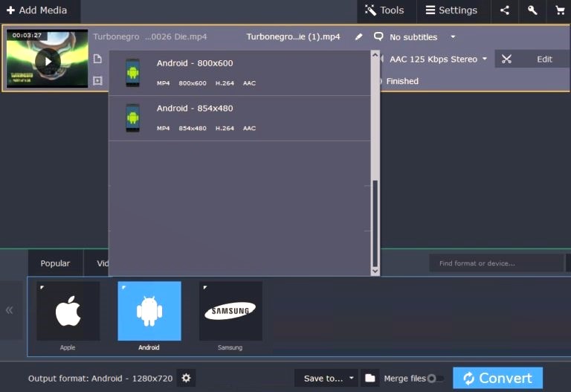Viewport: 571px width, 392px height.
Task: Click Android phone icon beside 854x480
Action: [132, 118]
